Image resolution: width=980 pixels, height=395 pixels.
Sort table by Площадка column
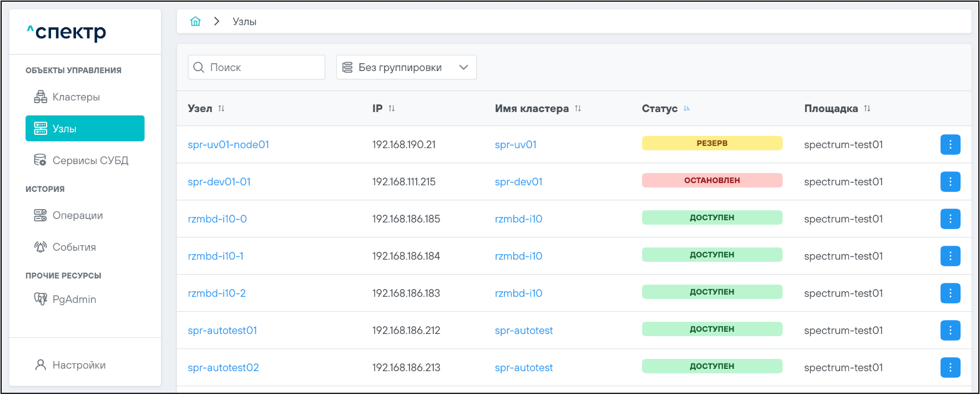pyautogui.click(x=867, y=109)
